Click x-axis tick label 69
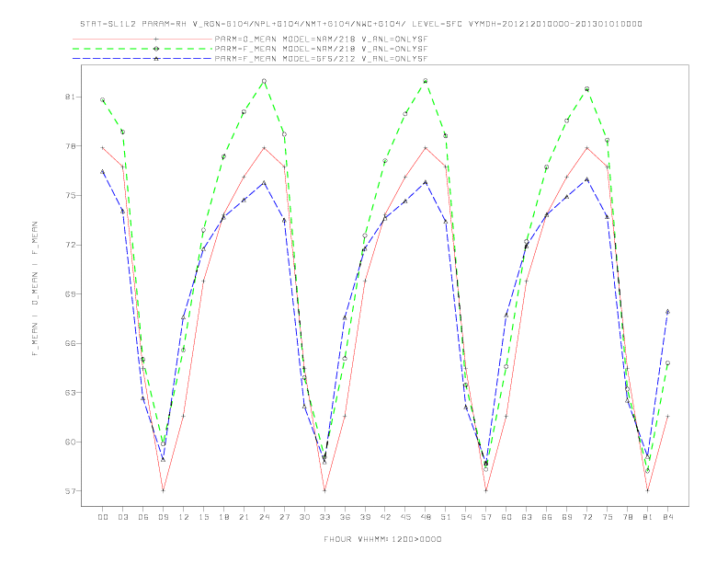 click(567, 517)
